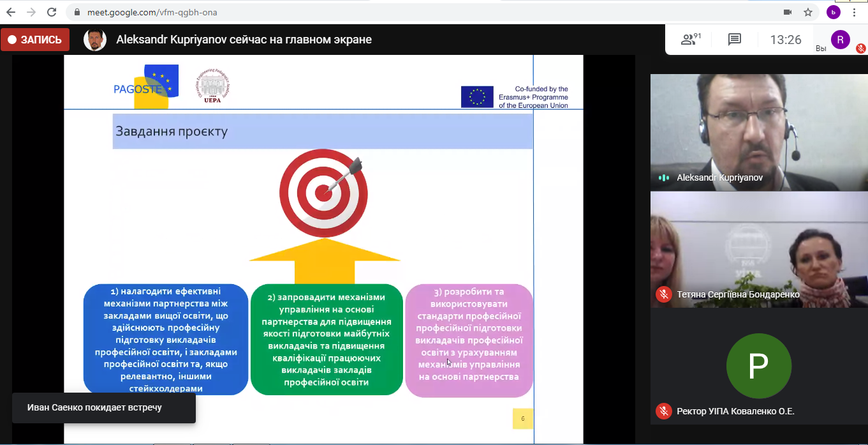Open Chrome three-dot menu

[855, 12]
